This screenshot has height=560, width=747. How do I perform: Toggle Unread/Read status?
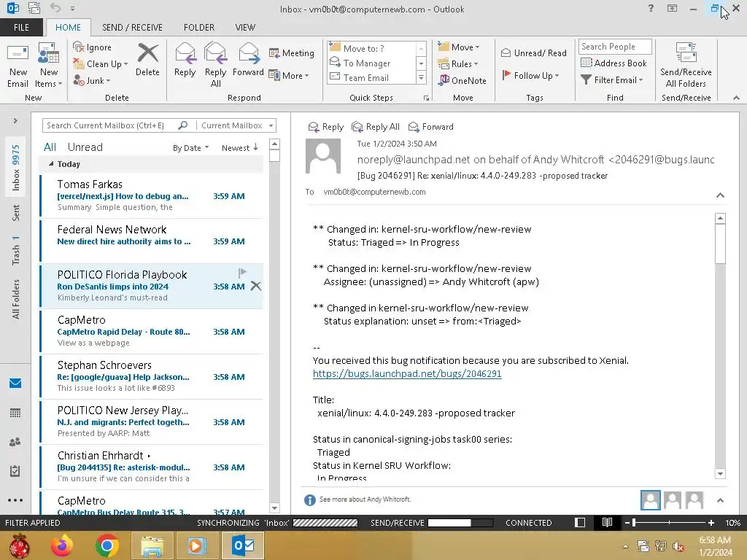534,52
